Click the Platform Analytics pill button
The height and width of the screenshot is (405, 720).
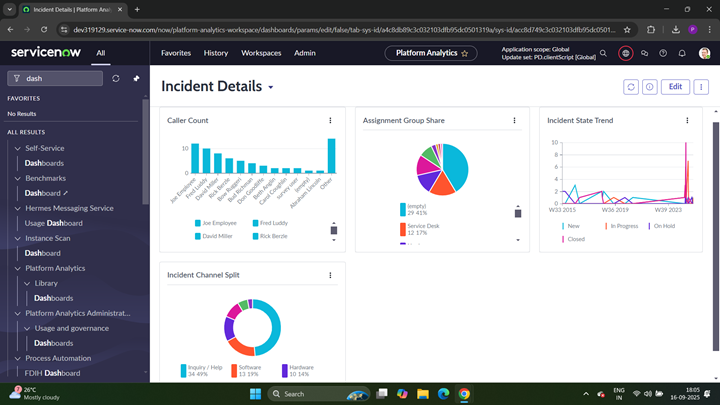point(431,53)
